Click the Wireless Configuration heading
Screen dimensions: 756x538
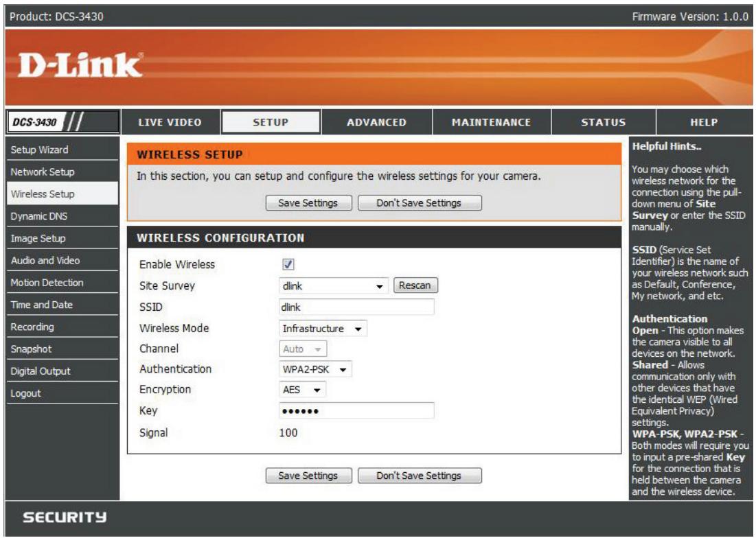coord(220,238)
